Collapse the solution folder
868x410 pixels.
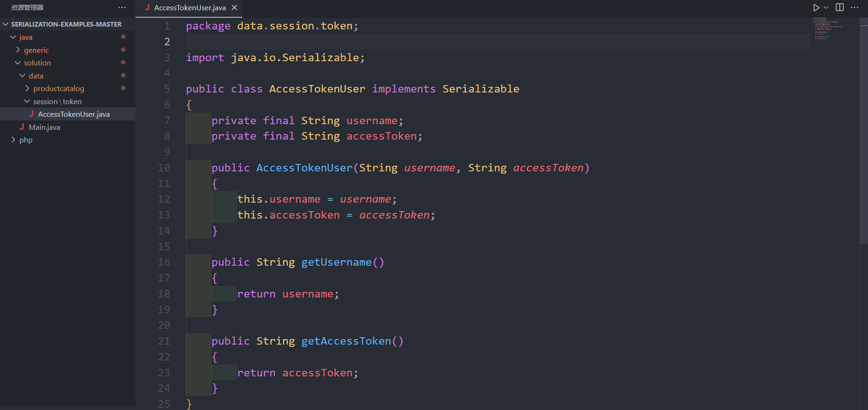pyautogui.click(x=37, y=63)
